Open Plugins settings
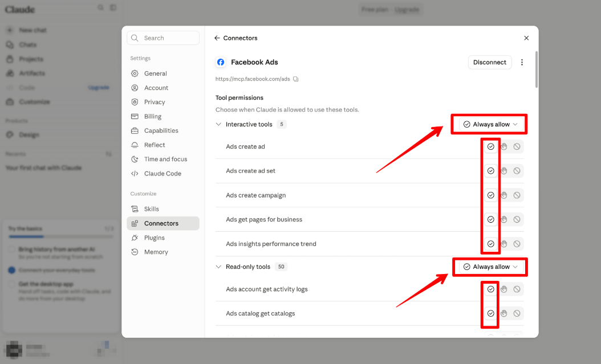The image size is (601, 364). [163, 238]
